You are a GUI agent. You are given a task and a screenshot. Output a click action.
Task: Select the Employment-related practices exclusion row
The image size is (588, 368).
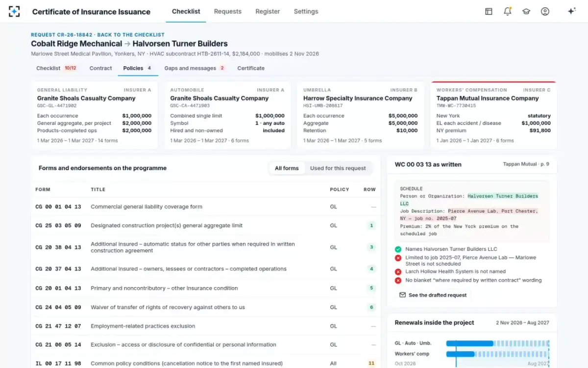(x=206, y=326)
